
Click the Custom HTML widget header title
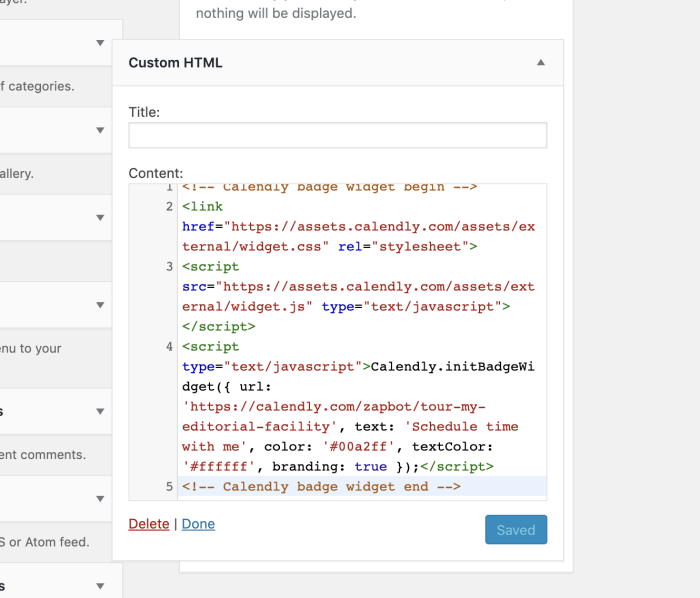[176, 63]
